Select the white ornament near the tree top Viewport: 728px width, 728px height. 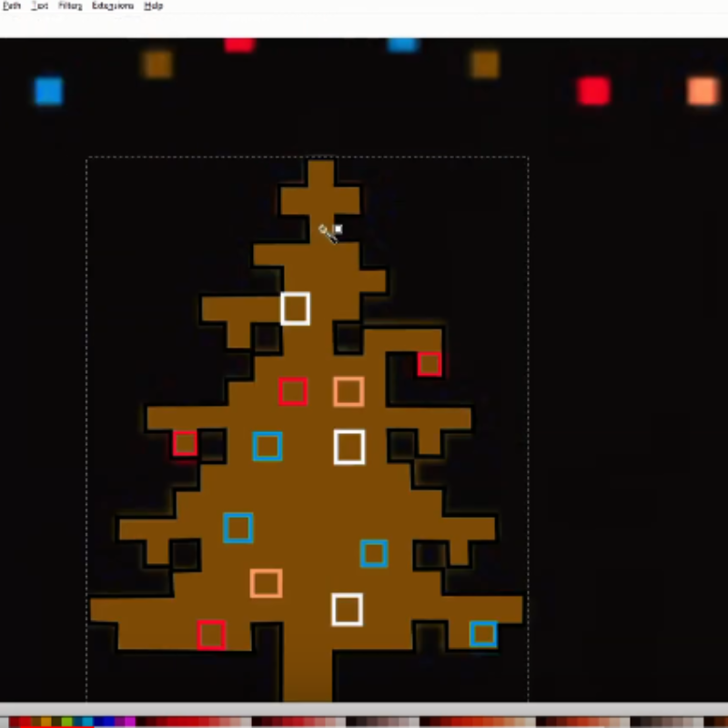tap(294, 309)
